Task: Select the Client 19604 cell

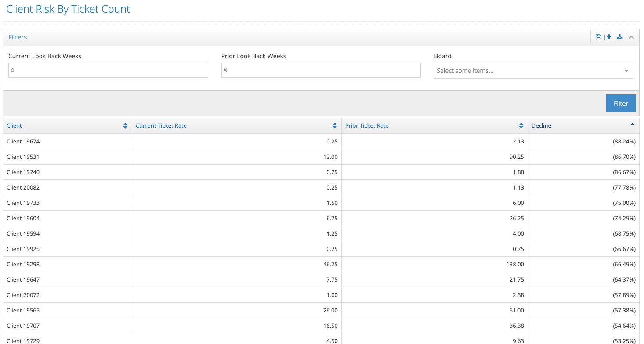Action: click(67, 218)
